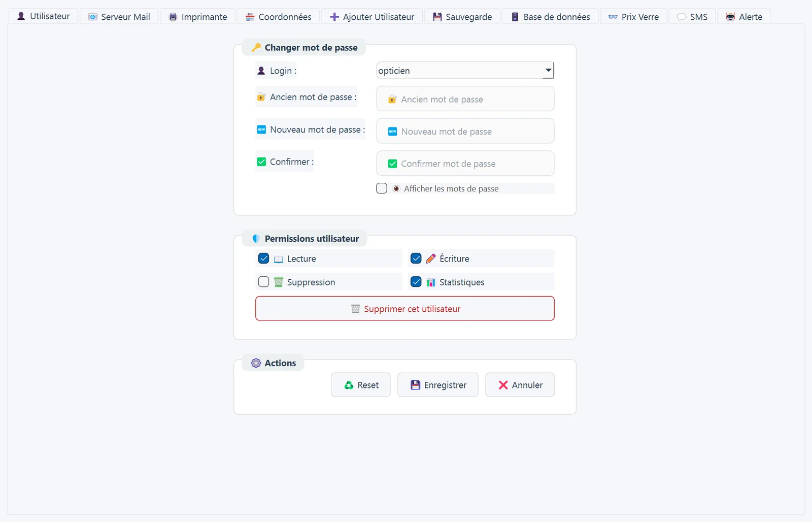The height and width of the screenshot is (522, 812).
Task: Open the Base de données tab
Action: click(550, 17)
